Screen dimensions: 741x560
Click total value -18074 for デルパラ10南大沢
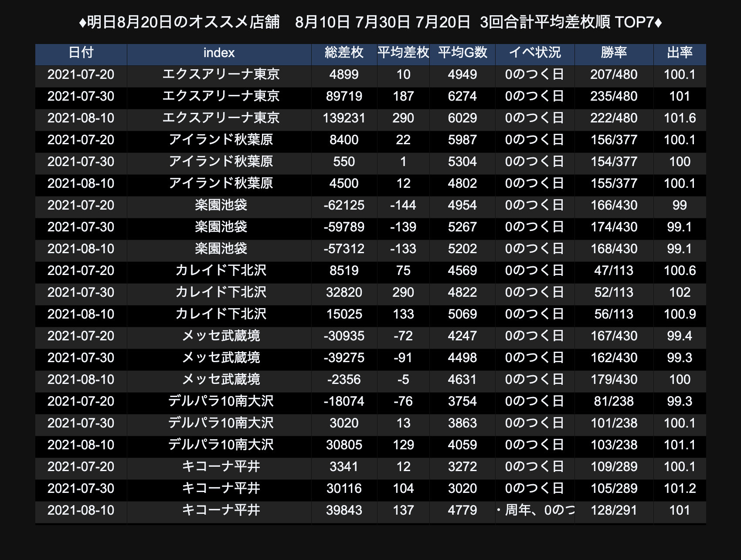point(344,401)
